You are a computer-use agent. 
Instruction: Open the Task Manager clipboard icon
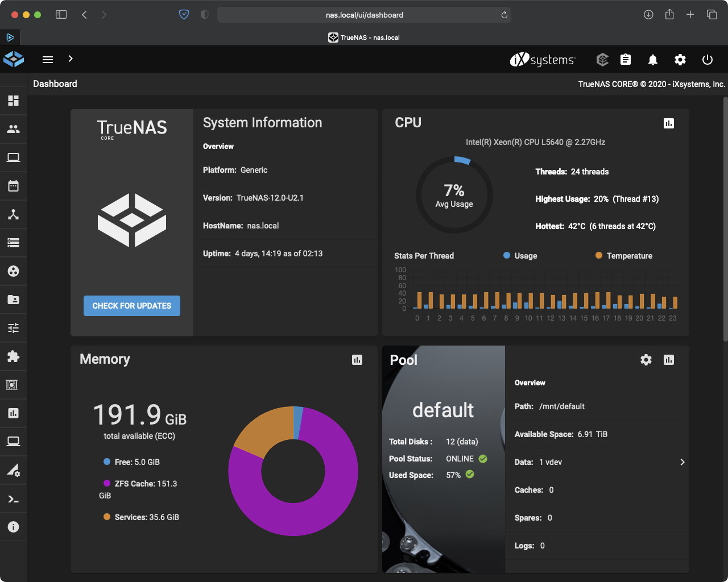pos(626,59)
